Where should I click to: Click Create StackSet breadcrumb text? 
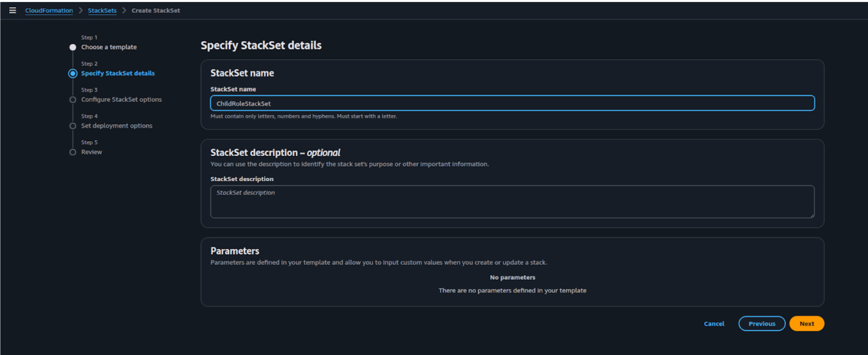pyautogui.click(x=156, y=10)
